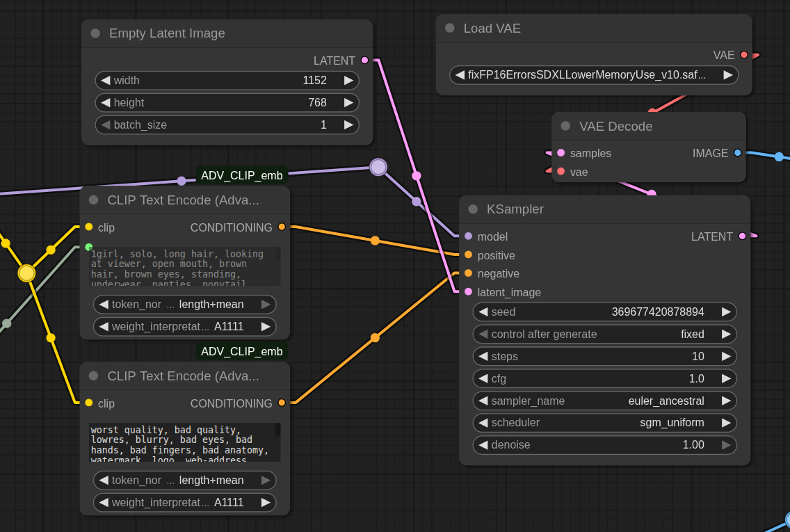Viewport: 790px width, 532px height.
Task: Click the positive input port on KSampler
Action: pos(468,255)
